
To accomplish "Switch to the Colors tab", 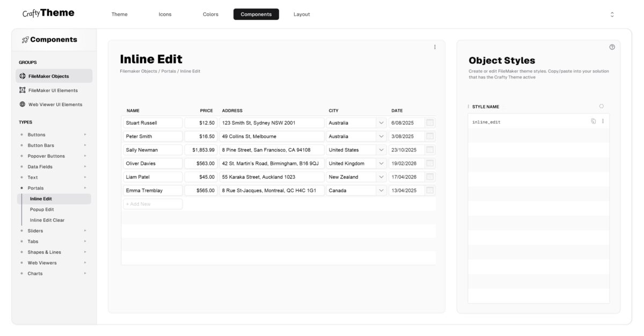I will [210, 14].
